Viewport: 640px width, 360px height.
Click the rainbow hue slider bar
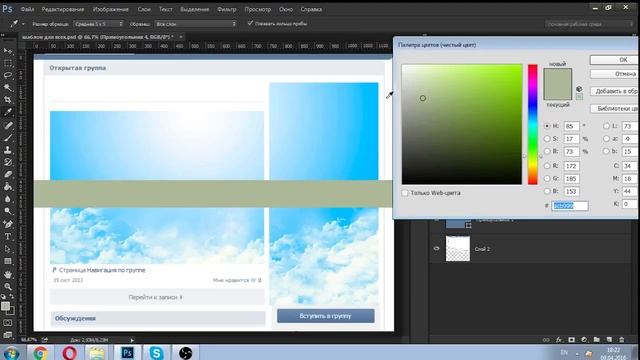coord(533,124)
